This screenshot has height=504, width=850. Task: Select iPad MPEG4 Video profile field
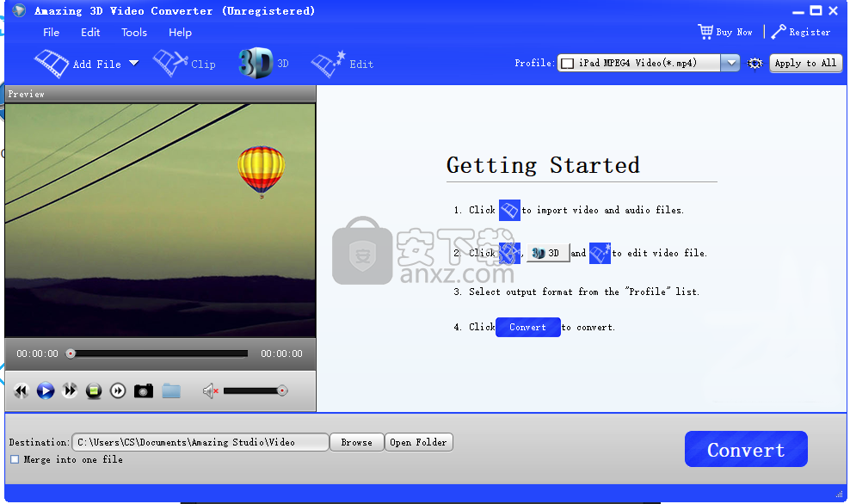(639, 63)
